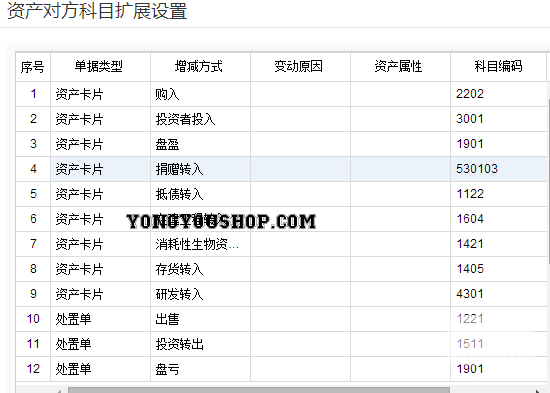Click 处置单 in the 出售 row
550x393 pixels.
[x=73, y=319]
